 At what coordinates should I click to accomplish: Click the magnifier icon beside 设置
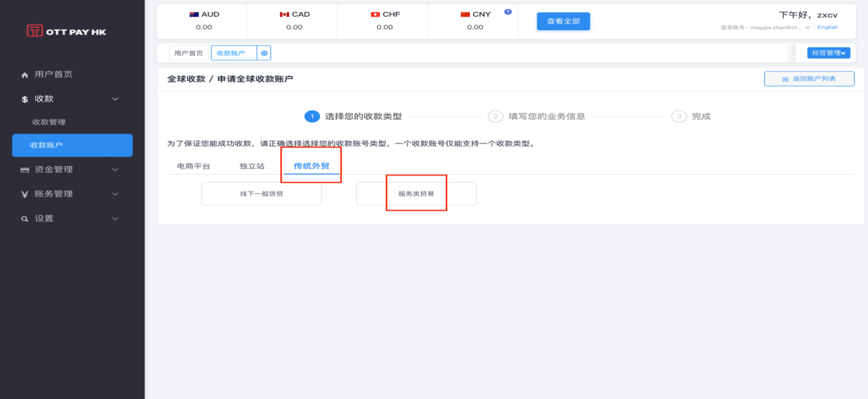24,218
